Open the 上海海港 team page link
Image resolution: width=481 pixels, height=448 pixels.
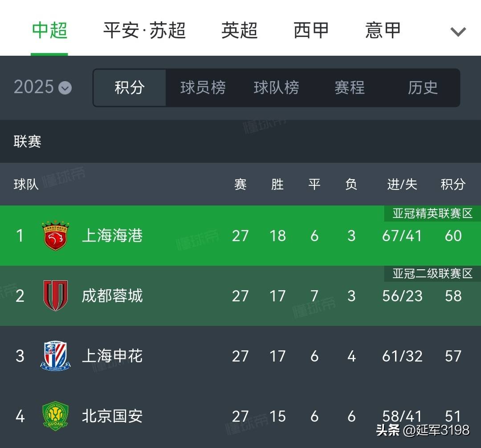coord(112,236)
